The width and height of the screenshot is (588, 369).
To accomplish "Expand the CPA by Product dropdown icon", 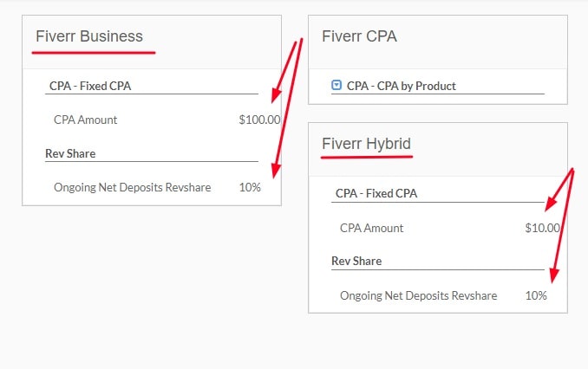I will (x=336, y=86).
